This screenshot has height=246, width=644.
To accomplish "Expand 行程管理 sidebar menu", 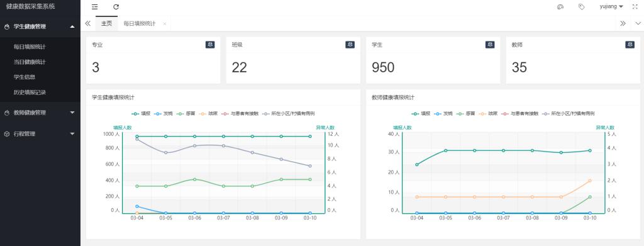I will click(x=40, y=134).
